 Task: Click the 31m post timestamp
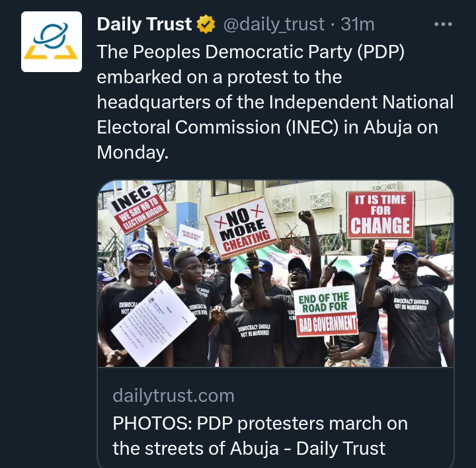point(357,25)
